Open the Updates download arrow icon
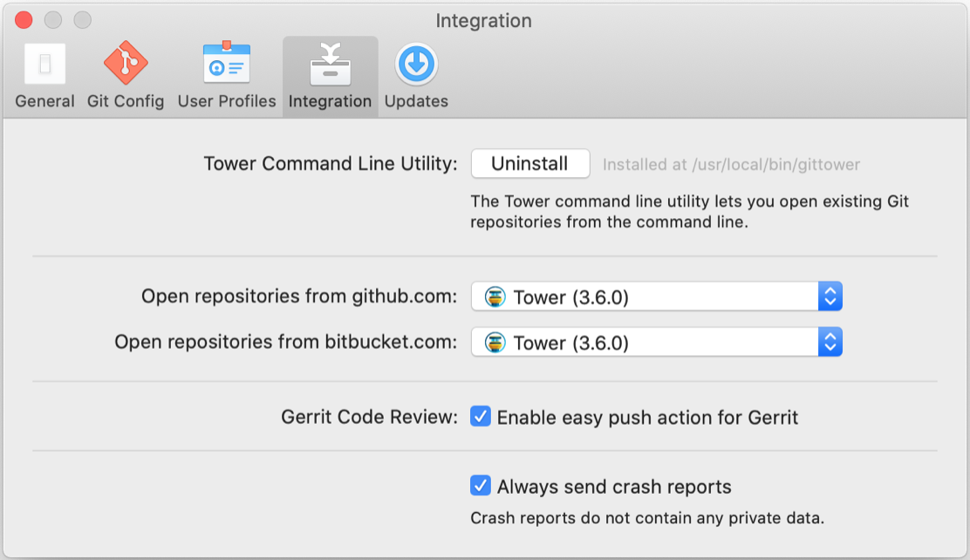This screenshot has width=970, height=560. (416, 64)
